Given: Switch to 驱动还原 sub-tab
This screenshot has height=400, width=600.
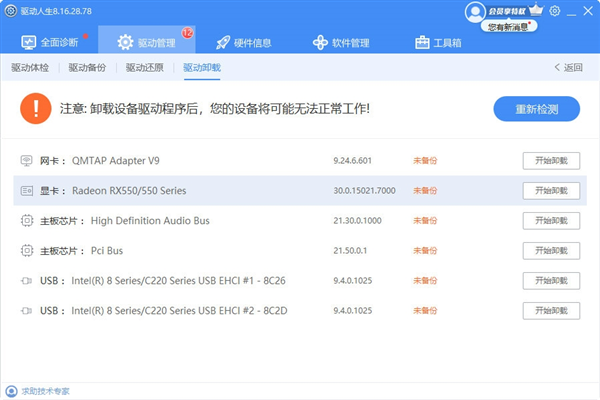Looking at the screenshot, I should pos(145,68).
